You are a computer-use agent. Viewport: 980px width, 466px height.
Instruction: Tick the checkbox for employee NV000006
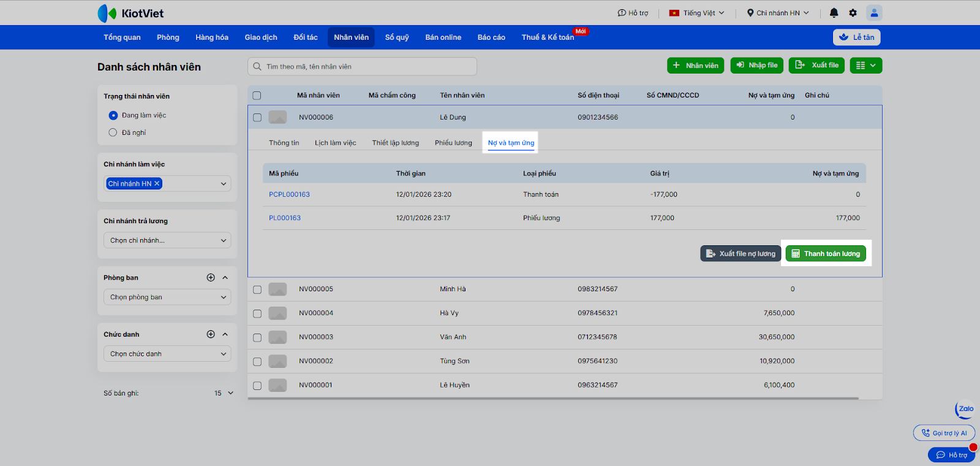[257, 118]
